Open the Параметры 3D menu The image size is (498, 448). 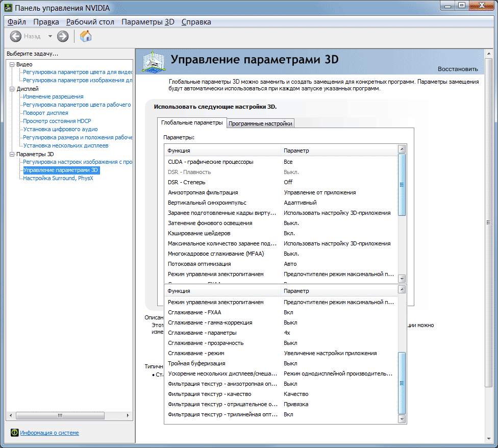click(148, 22)
